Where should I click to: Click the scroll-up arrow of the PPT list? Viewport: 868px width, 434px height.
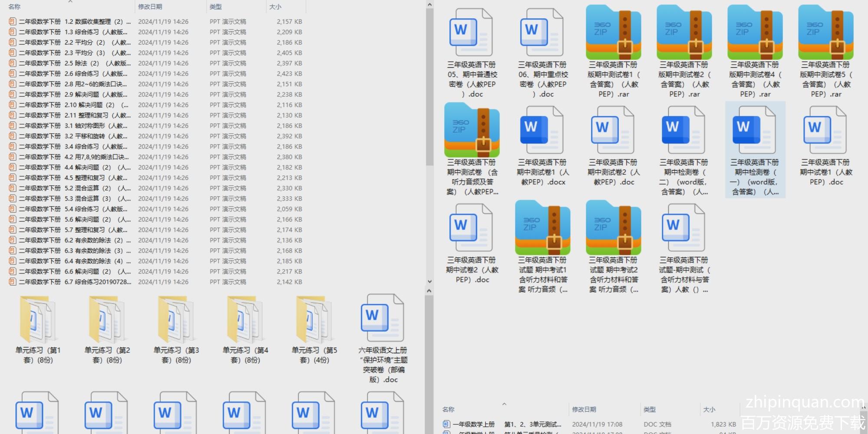(429, 5)
